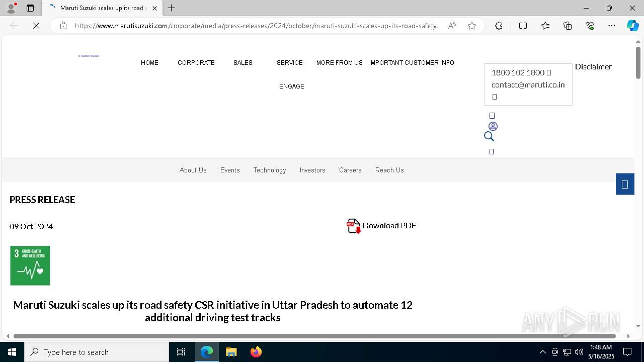Close the Maruti Suzuki tab

(154, 8)
